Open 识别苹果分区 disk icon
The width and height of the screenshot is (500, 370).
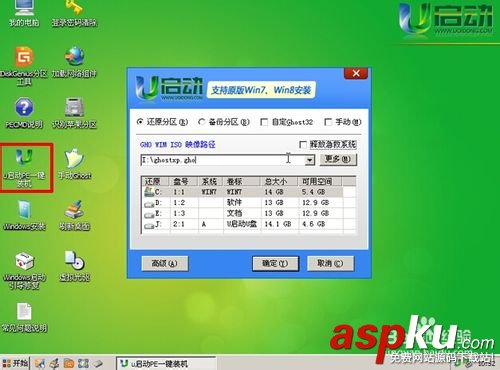pyautogui.click(x=74, y=113)
